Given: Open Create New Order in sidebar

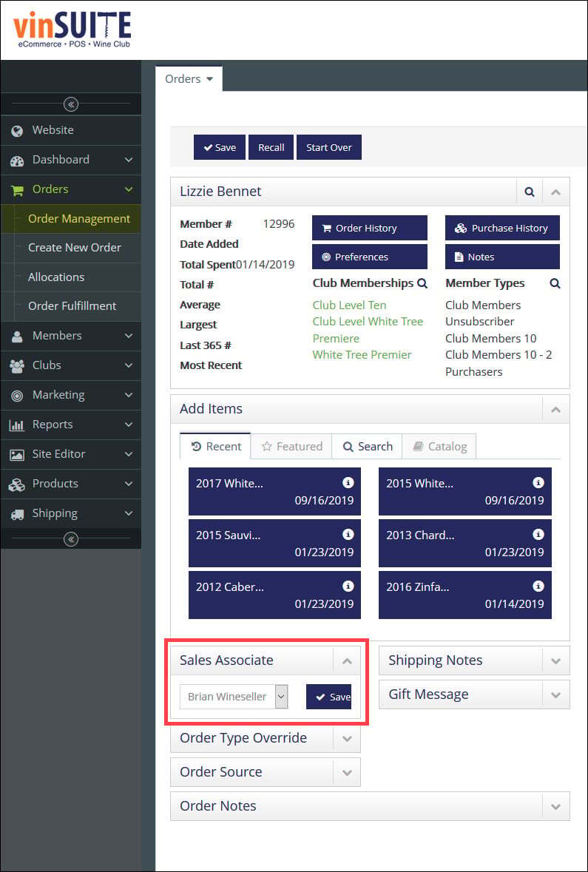Looking at the screenshot, I should coord(75,248).
